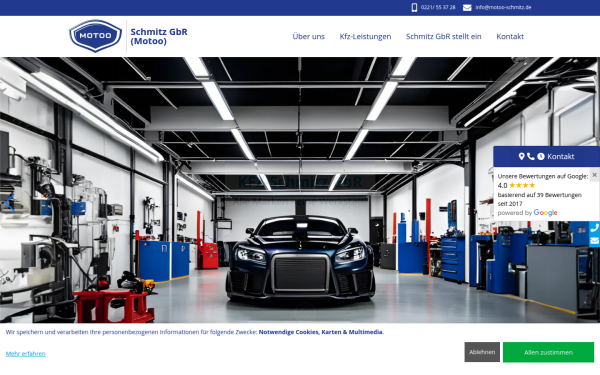Image resolution: width=600 pixels, height=375 pixels.
Task: Show previous slide with left arrow
Action: pos(10,203)
